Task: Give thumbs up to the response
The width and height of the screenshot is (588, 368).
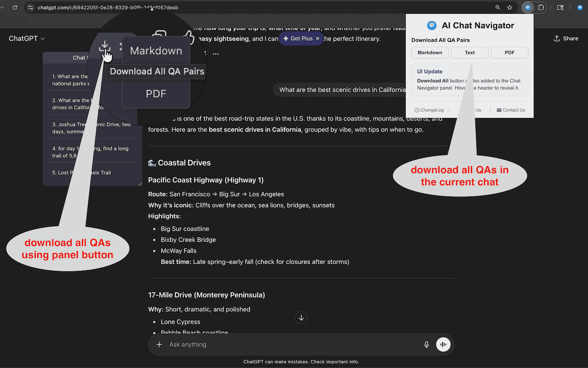Action: click(190, 37)
